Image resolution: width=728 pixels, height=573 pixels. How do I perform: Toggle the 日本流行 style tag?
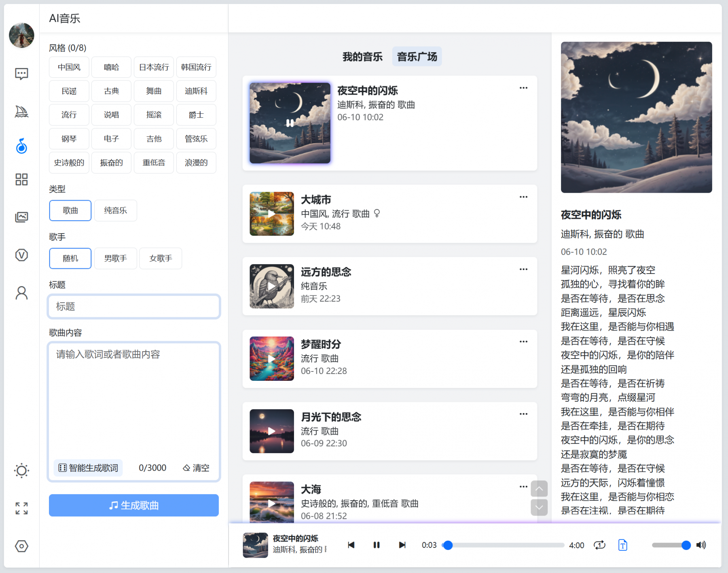(154, 67)
